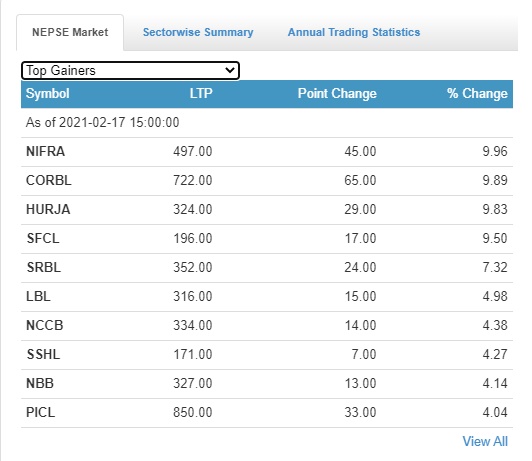
Task: Click the NCCB symbol entry
Action: point(44,325)
